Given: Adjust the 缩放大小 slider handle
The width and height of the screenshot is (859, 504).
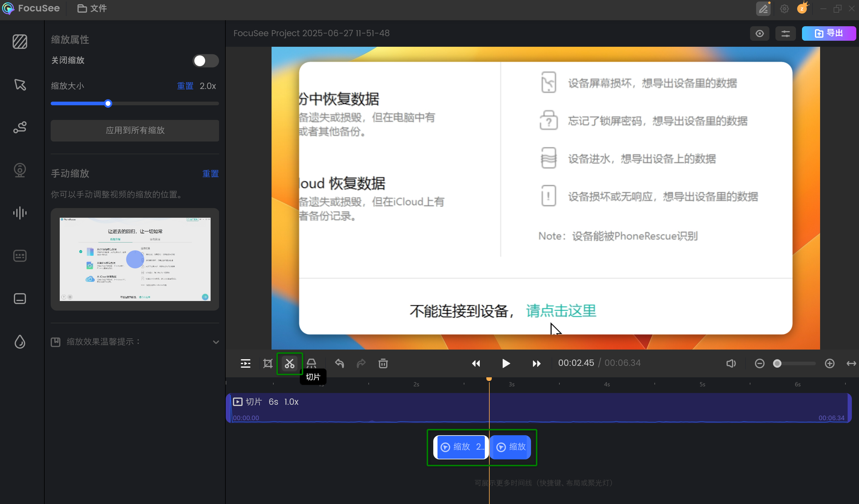Looking at the screenshot, I should pyautogui.click(x=108, y=103).
